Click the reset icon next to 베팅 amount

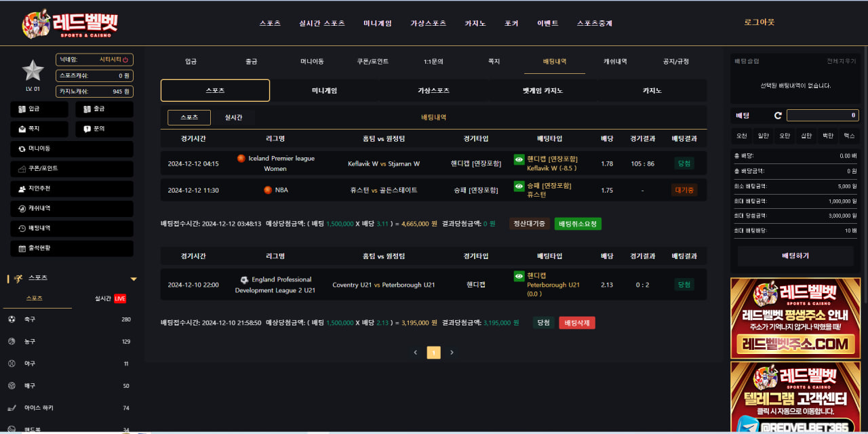(778, 115)
